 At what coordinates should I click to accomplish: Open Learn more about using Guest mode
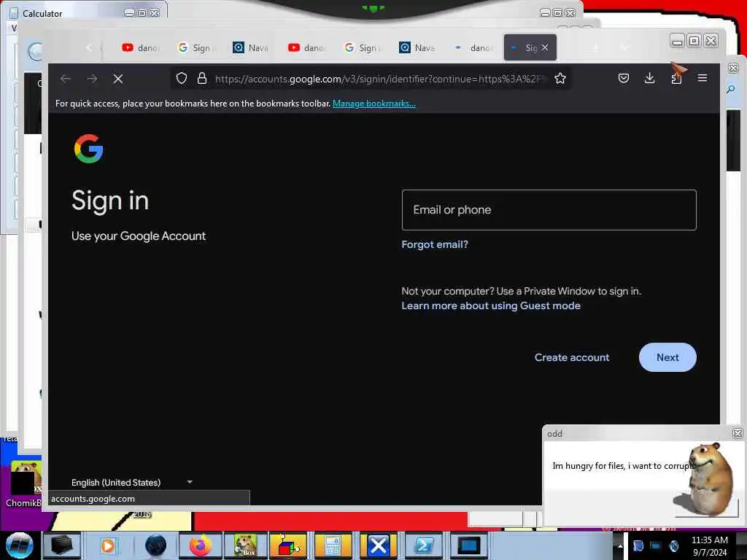coord(491,306)
